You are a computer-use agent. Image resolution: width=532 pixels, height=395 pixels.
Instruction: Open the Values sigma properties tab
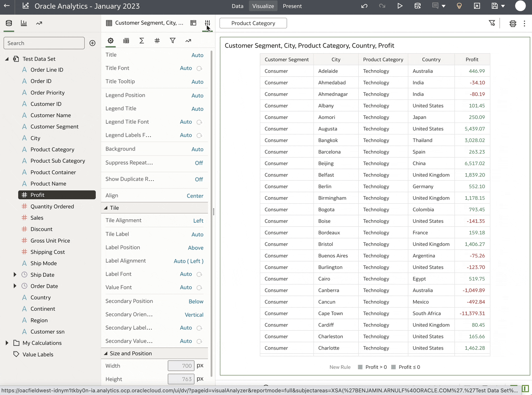coord(141,40)
